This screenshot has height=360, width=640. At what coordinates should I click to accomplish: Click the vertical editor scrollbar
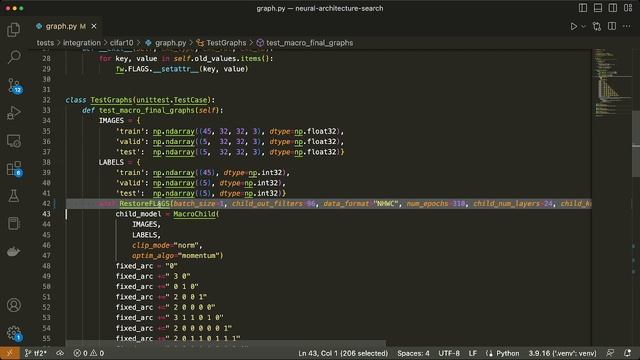pos(636,144)
